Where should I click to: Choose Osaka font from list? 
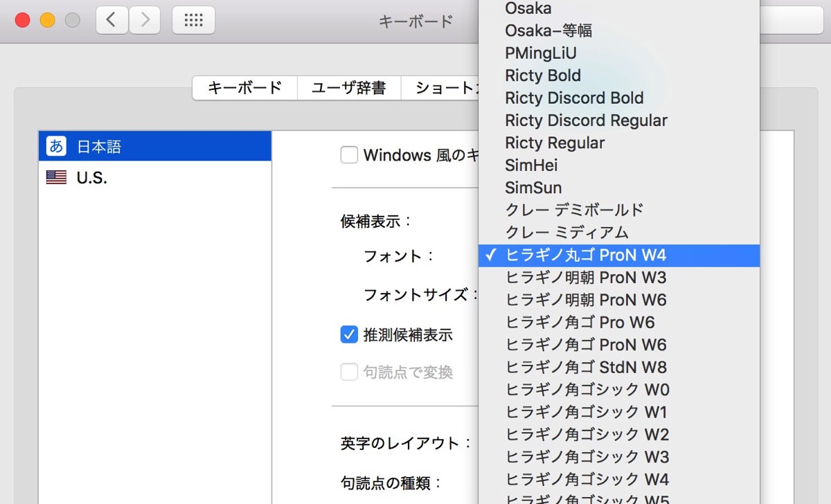pyautogui.click(x=619, y=8)
